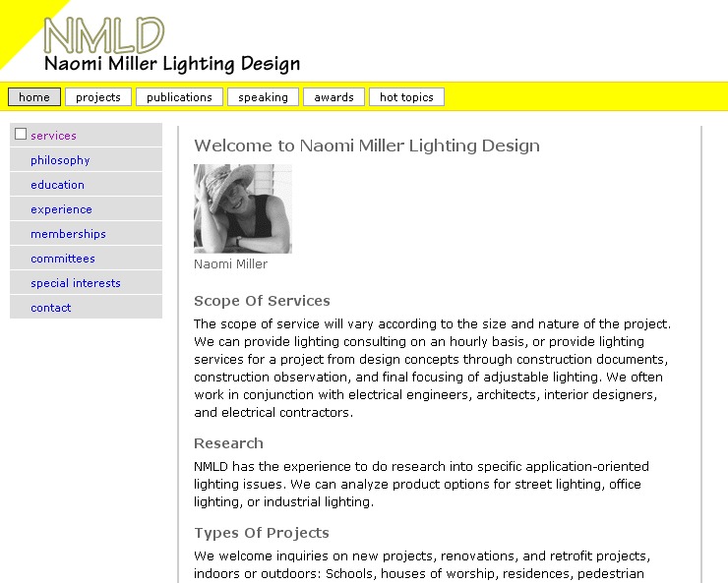Click the Naomi Miller Lighting Design title
Screen dimensions: 728x583
point(172,64)
